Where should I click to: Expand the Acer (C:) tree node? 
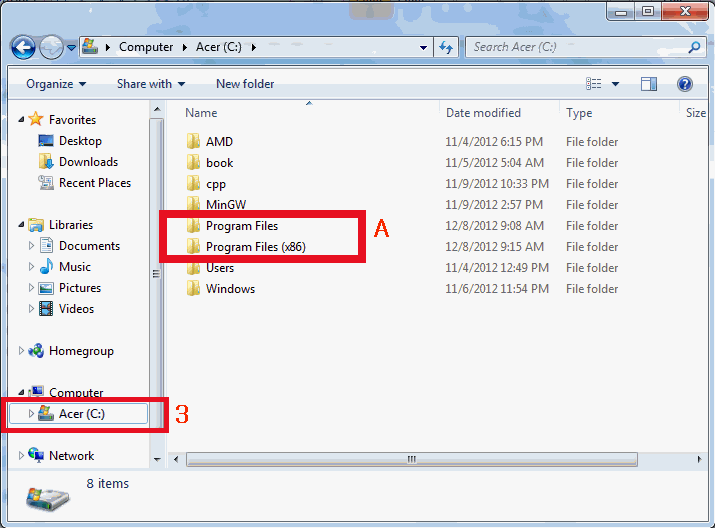click(31, 414)
